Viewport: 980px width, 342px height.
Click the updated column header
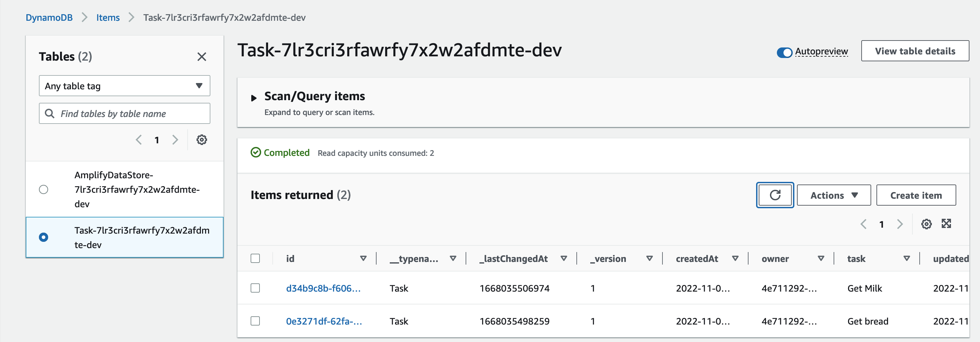click(x=951, y=259)
